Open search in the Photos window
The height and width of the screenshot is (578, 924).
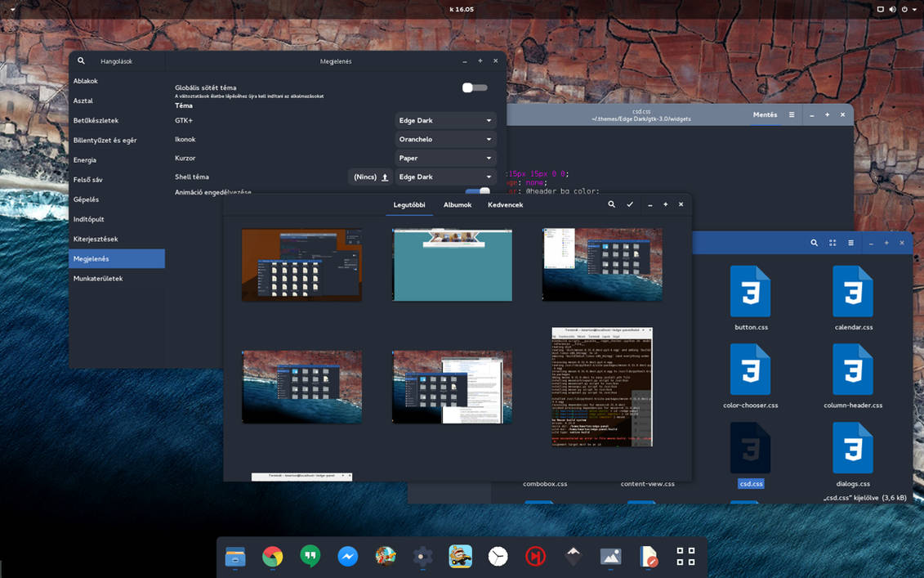[x=611, y=204]
